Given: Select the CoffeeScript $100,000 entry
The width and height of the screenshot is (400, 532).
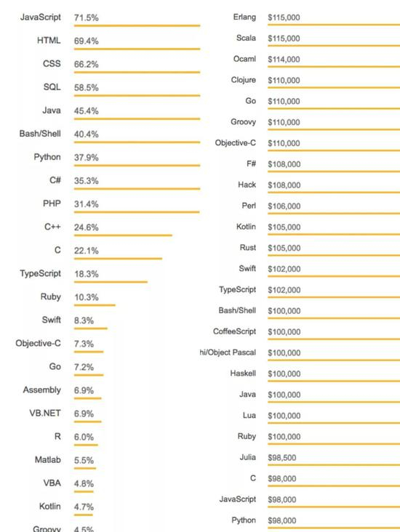Looking at the screenshot, I should [306, 333].
